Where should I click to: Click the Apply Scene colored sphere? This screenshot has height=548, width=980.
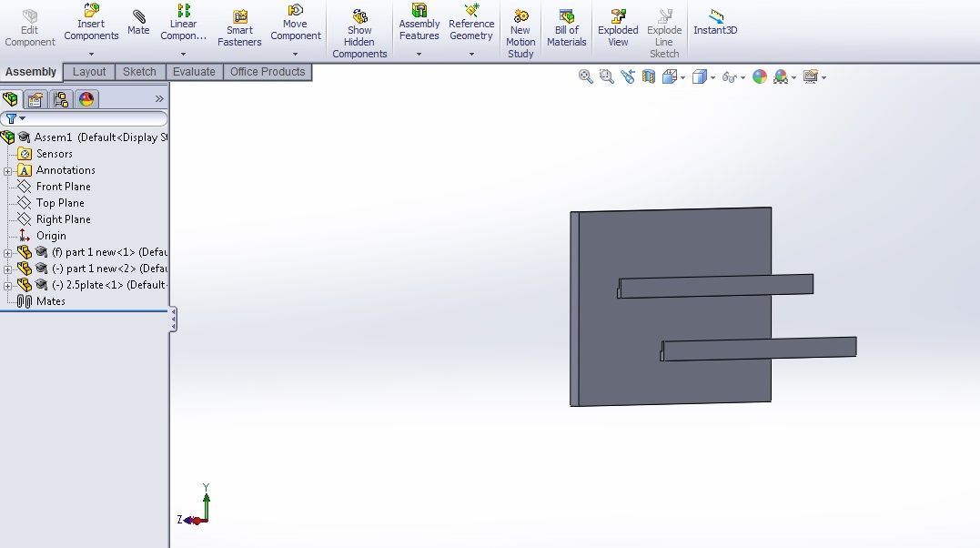(760, 76)
